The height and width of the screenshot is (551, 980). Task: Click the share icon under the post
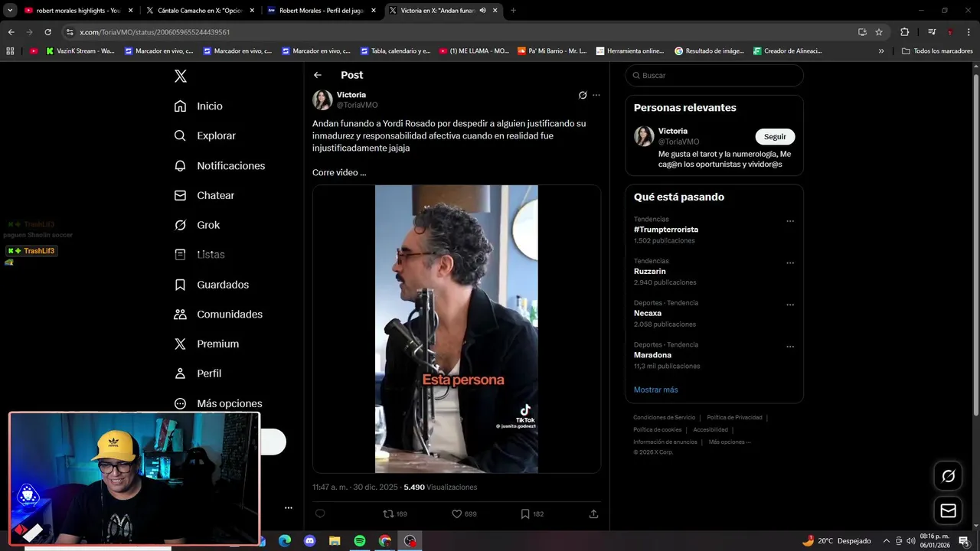[x=593, y=514]
